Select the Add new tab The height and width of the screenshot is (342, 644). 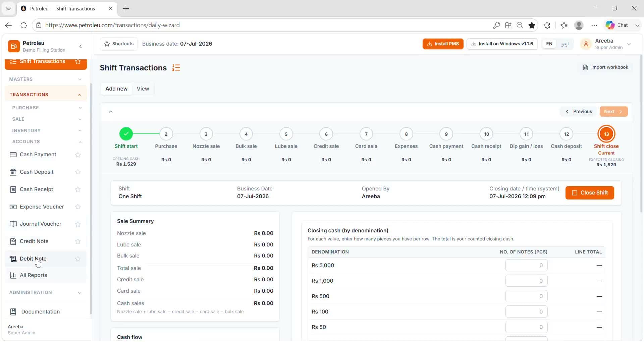116,89
